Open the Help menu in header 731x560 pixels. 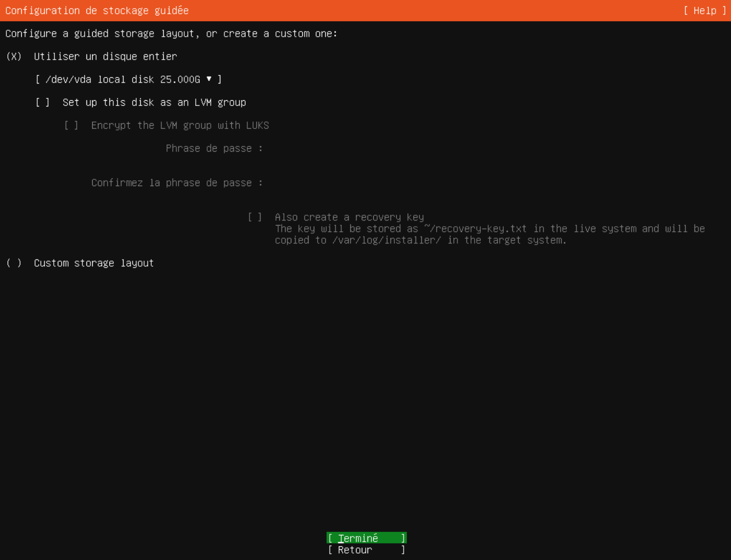(x=704, y=10)
